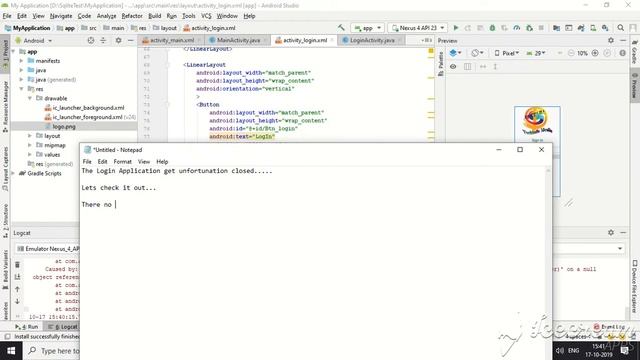Run app with green play icon
The image size is (640, 360).
tap(456, 28)
